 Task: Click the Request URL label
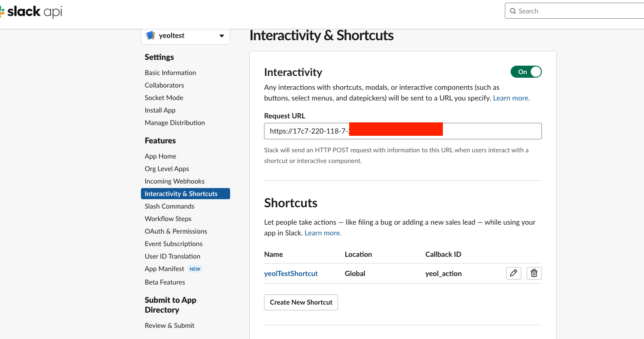tap(285, 116)
